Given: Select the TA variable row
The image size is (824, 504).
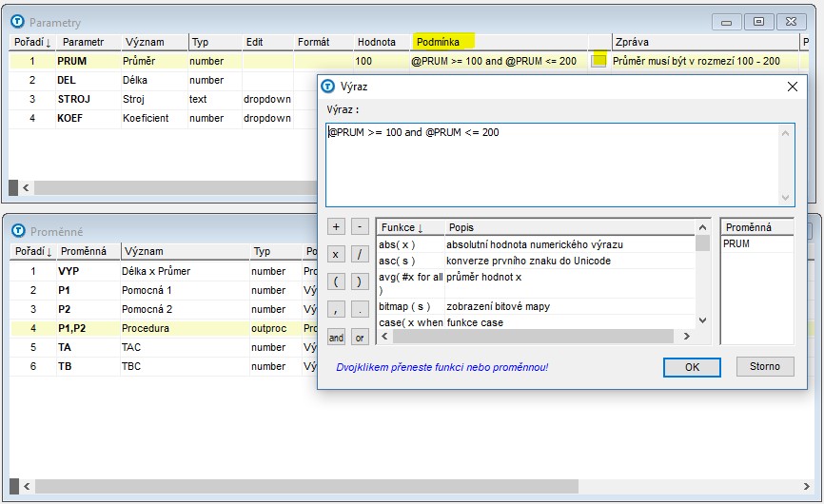Looking at the screenshot, I should pos(163,347).
